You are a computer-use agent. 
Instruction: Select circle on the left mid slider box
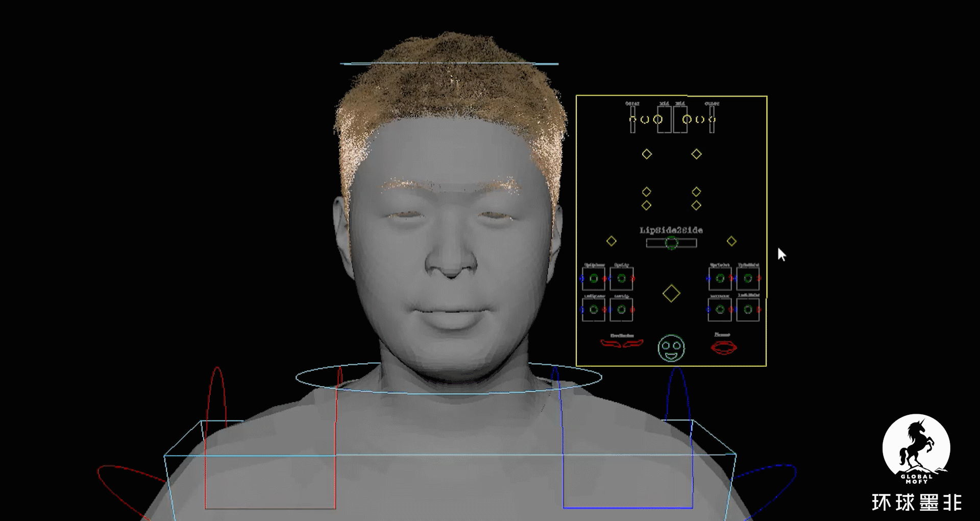click(x=658, y=120)
